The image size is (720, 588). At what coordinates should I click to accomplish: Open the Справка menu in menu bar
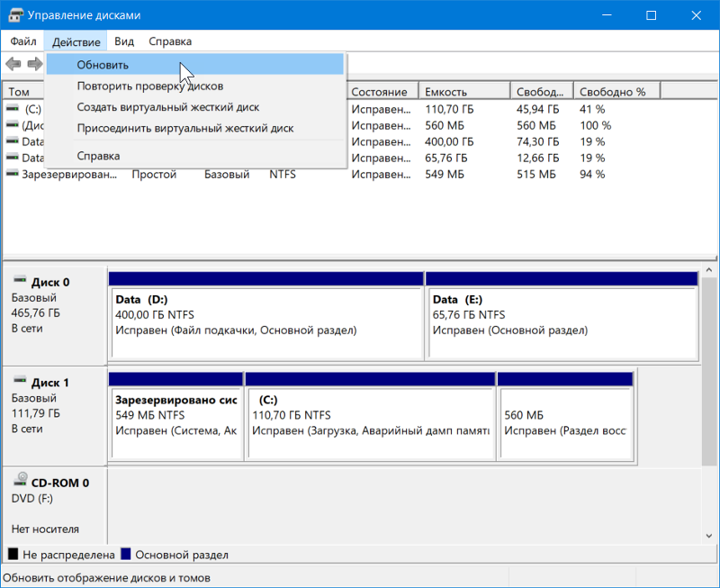point(170,41)
